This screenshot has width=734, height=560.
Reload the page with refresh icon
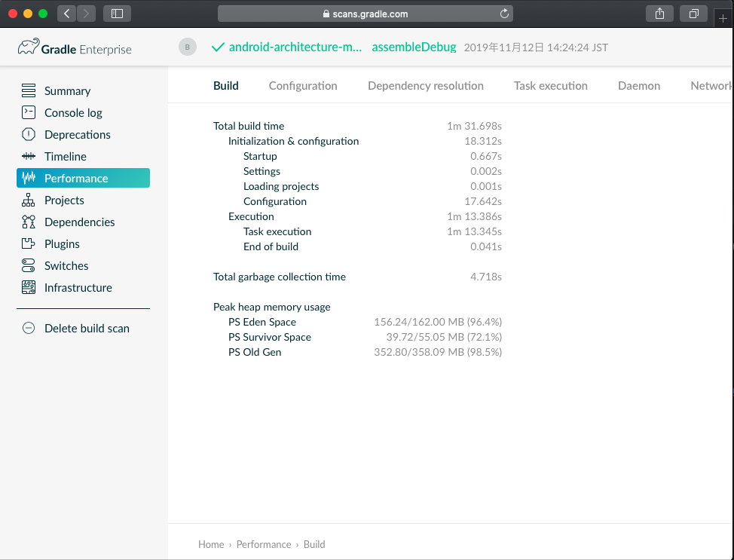[x=504, y=14]
